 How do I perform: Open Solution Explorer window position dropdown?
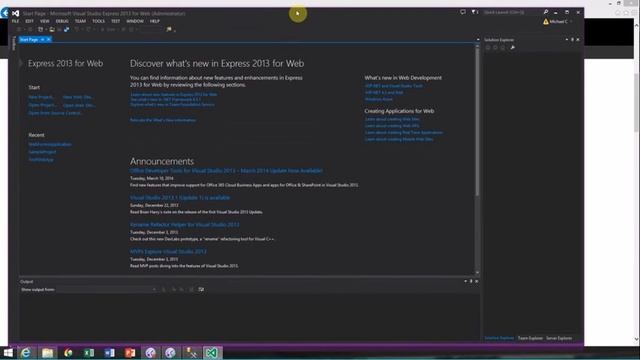[x=567, y=40]
